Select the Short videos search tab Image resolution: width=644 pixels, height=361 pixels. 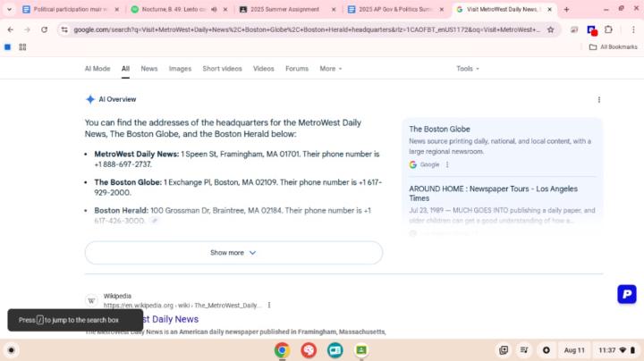click(222, 69)
